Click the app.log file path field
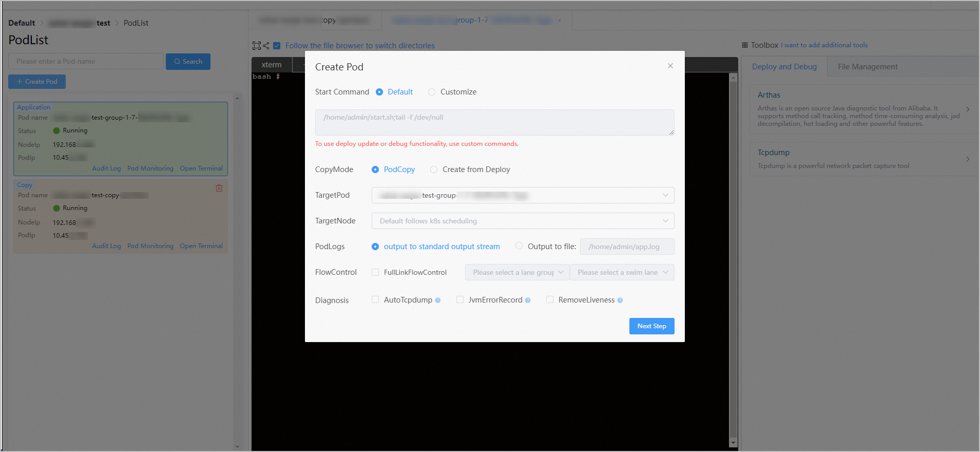Image resolution: width=980 pixels, height=452 pixels. click(x=627, y=247)
